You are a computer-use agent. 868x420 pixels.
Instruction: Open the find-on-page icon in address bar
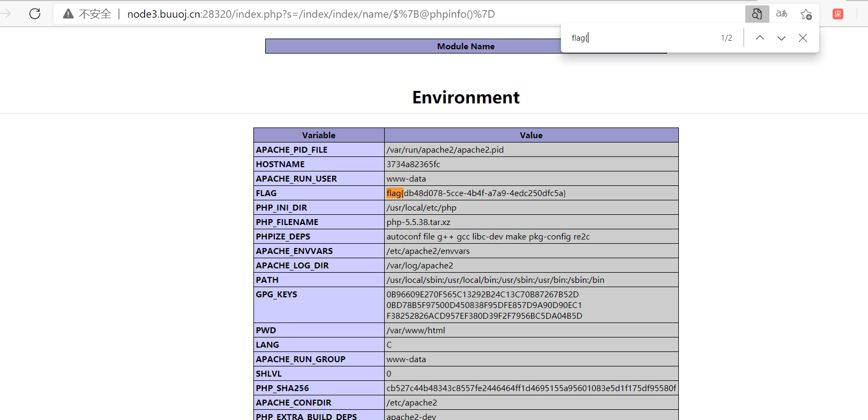pos(757,14)
